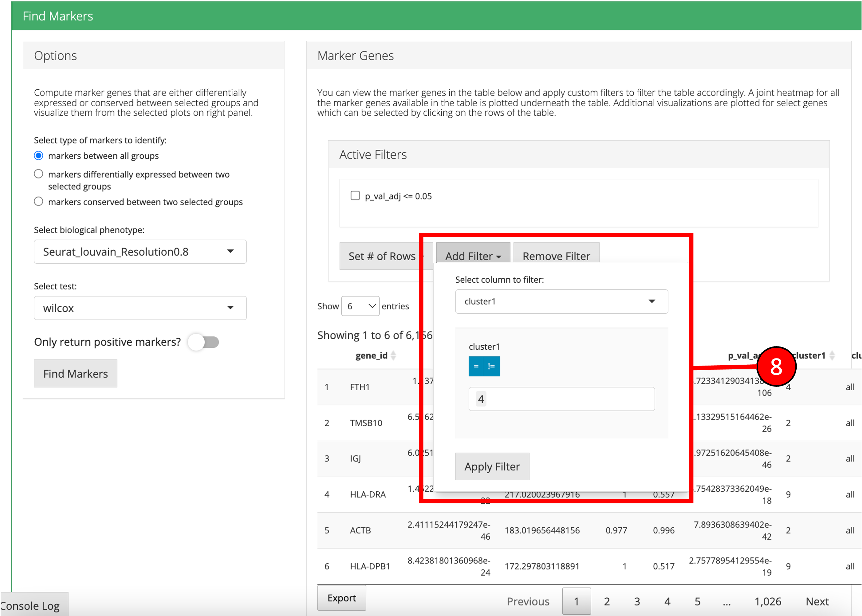
Task: Tick the p_val_adj <= 0.05 filter checkbox
Action: (355, 196)
